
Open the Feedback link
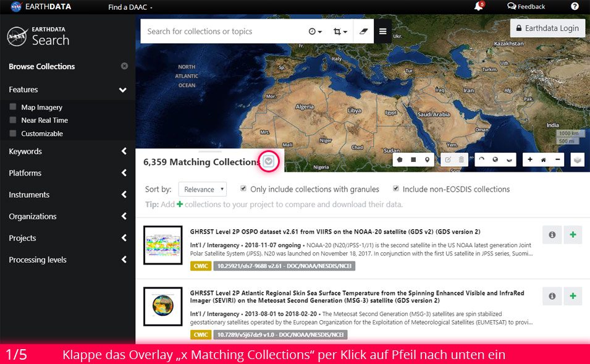click(526, 6)
